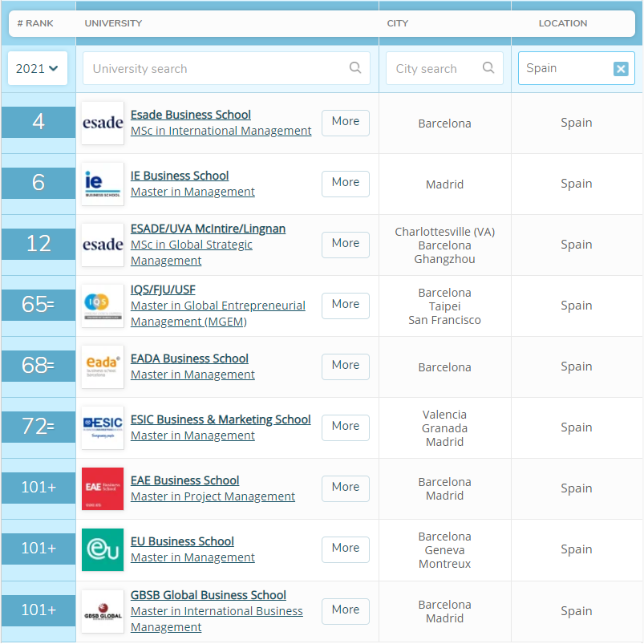Screen dimensions: 644x644
Task: Click the Esade Business School logo in the rank 4 row
Action: tap(103, 123)
